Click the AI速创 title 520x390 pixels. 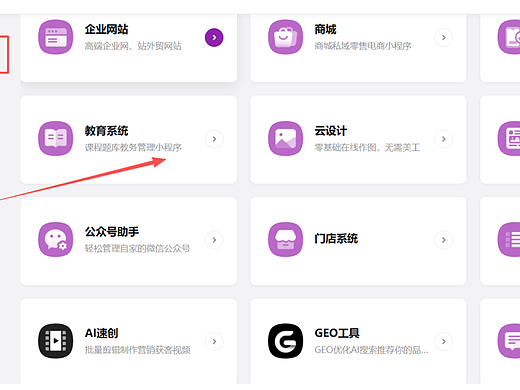tap(101, 333)
